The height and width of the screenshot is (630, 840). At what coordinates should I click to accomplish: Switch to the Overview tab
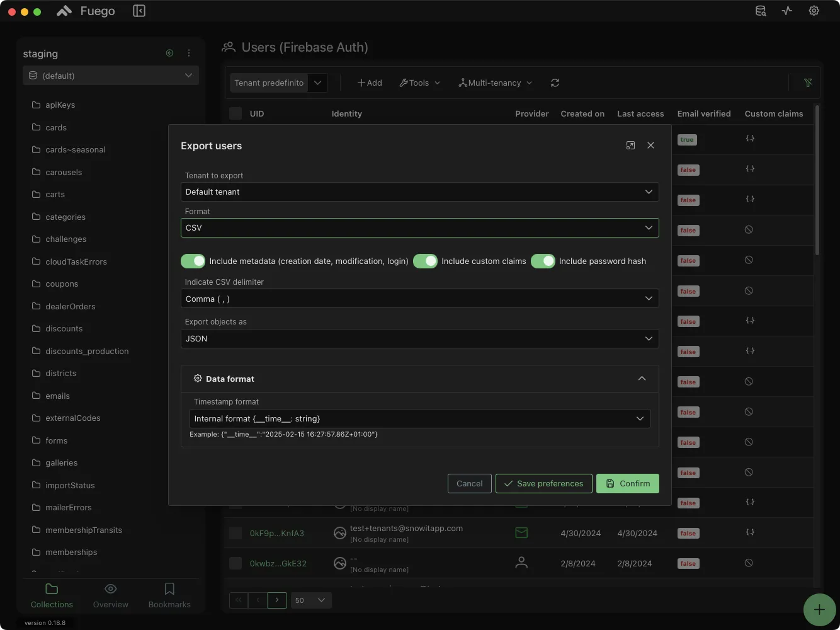[110, 595]
